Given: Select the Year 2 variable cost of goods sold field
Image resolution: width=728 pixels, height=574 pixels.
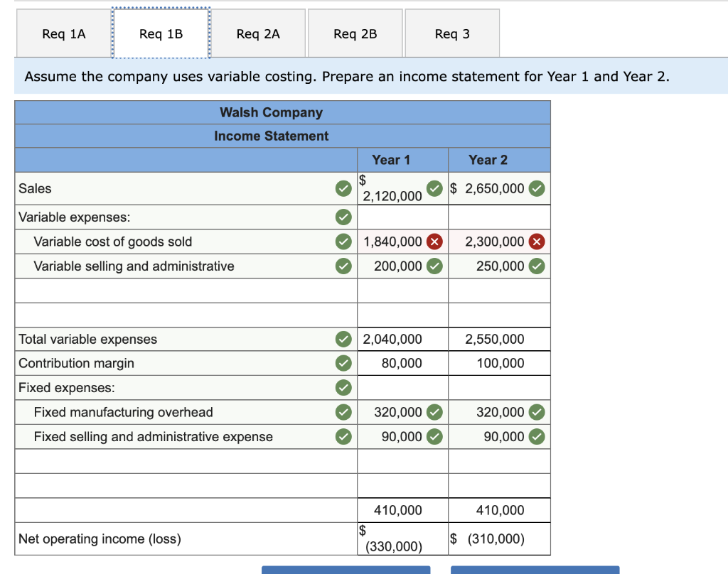Looking at the screenshot, I should 499,242.
